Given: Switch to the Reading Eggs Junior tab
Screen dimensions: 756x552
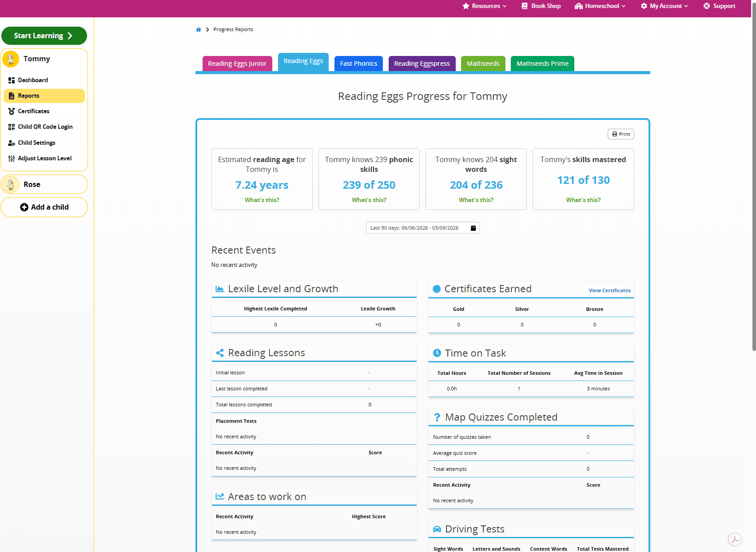Looking at the screenshot, I should pyautogui.click(x=237, y=64).
